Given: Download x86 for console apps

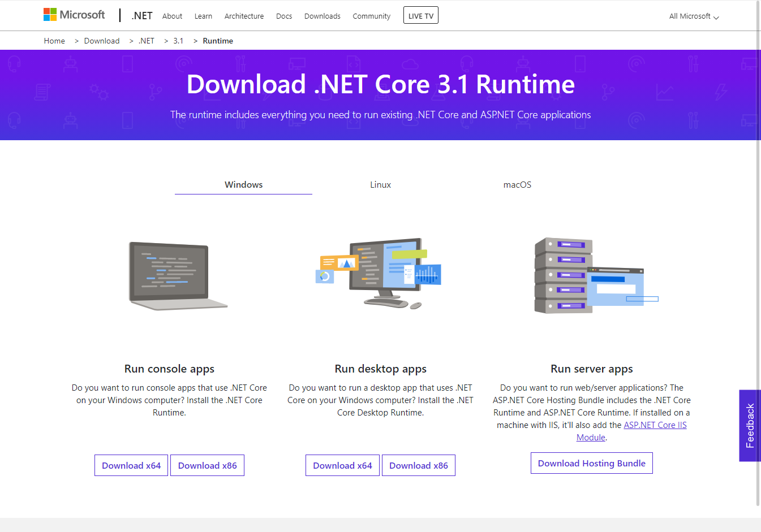Looking at the screenshot, I should click(207, 465).
